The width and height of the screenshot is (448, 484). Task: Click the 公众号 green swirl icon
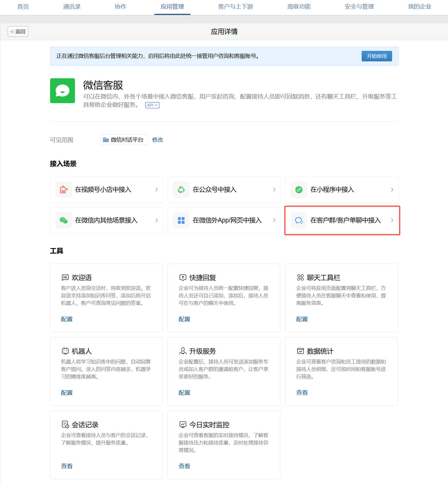point(181,190)
